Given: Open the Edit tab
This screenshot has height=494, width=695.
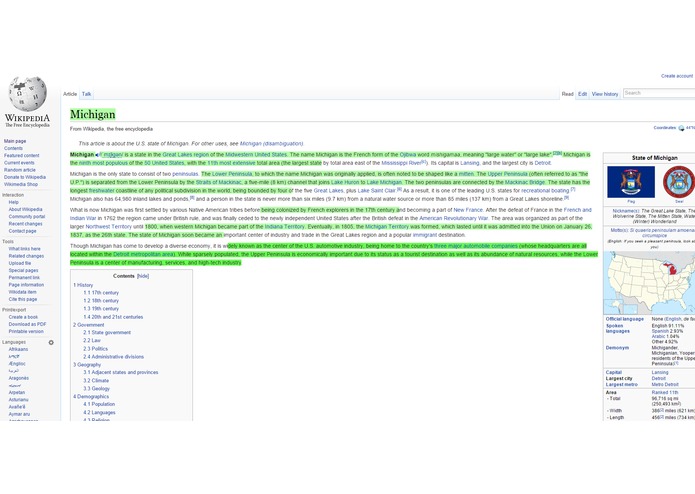Looking at the screenshot, I should pyautogui.click(x=582, y=94).
